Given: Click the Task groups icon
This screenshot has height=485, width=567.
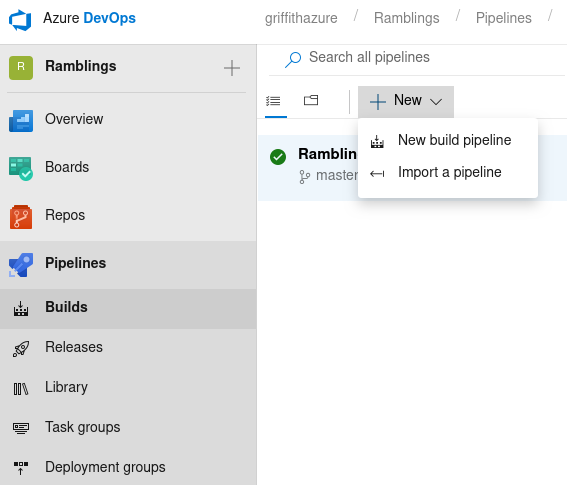Looking at the screenshot, I should 21,428.
